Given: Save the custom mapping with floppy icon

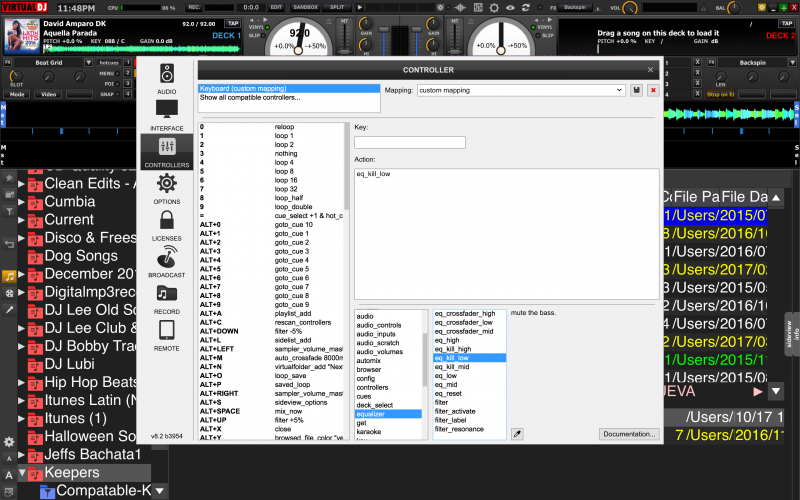Looking at the screenshot, I should [x=636, y=90].
